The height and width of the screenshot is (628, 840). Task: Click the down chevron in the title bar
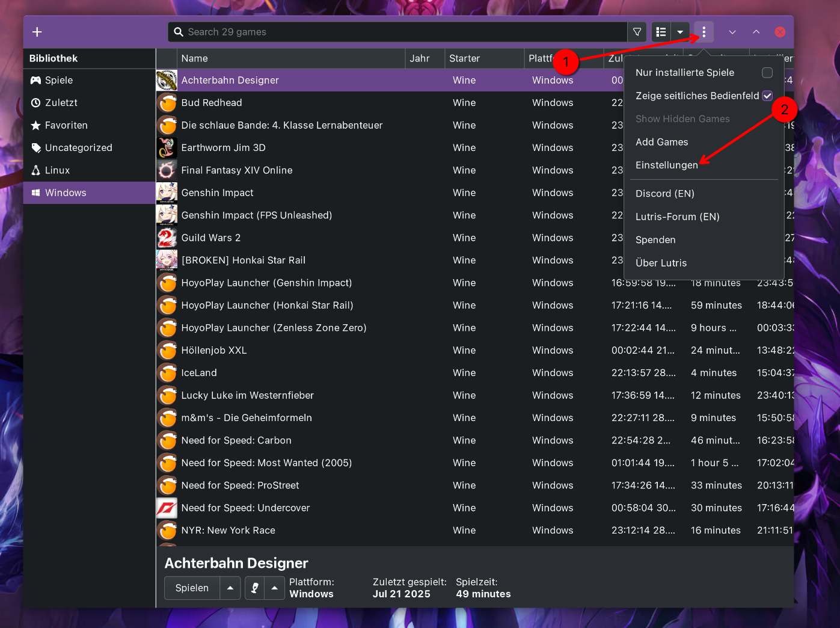coord(732,32)
